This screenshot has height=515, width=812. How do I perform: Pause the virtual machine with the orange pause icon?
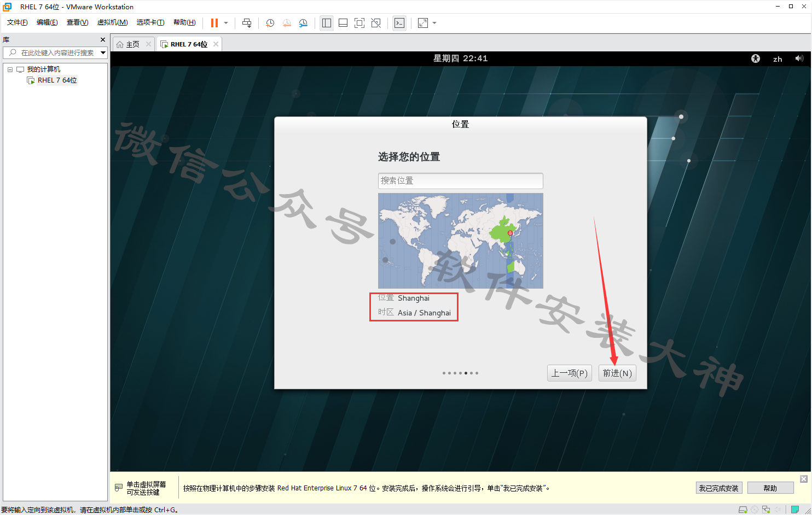tap(214, 23)
